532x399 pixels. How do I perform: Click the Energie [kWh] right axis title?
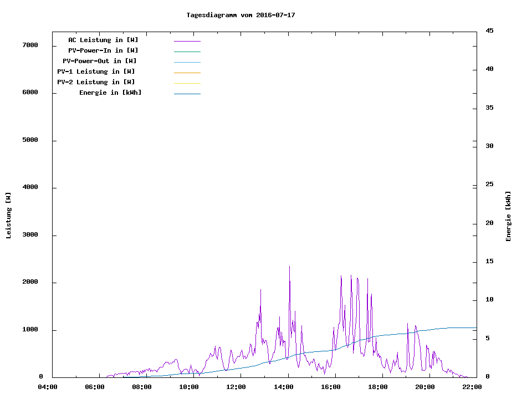pyautogui.click(x=508, y=216)
